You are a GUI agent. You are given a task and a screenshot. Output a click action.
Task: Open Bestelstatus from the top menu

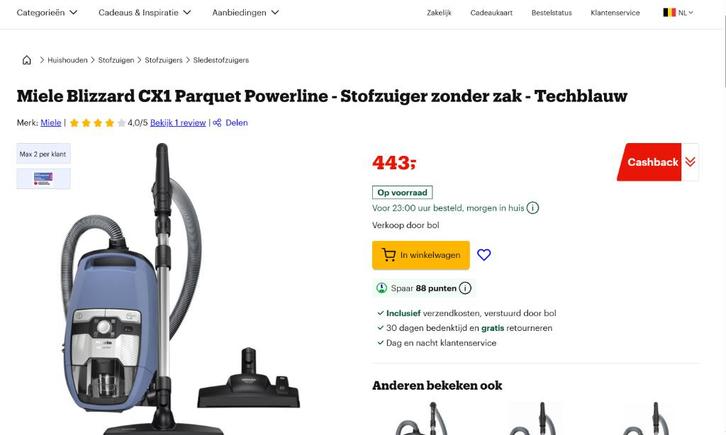pyautogui.click(x=551, y=13)
